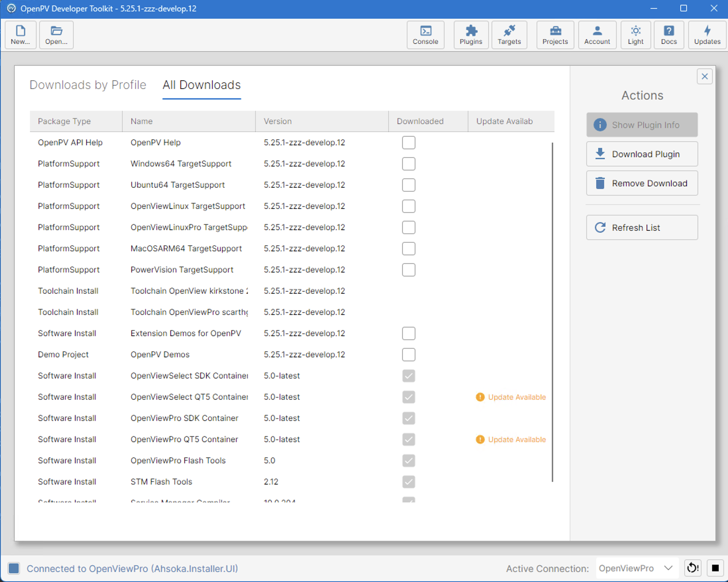Check the OpenPV Help downloaded checkbox
The width and height of the screenshot is (728, 582).
pos(408,143)
